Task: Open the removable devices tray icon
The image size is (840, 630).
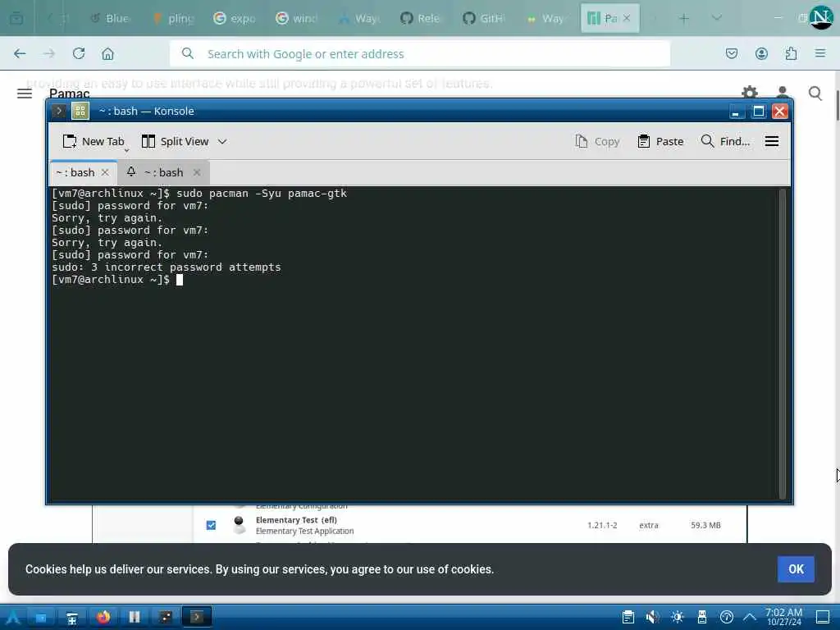Action: click(702, 617)
